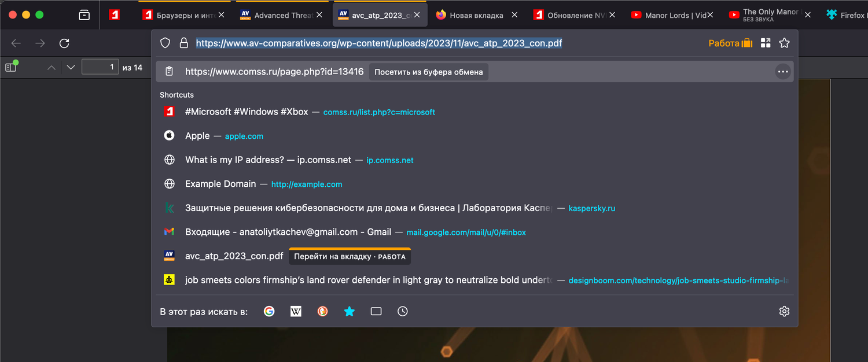Click the PDF page number field

click(100, 67)
